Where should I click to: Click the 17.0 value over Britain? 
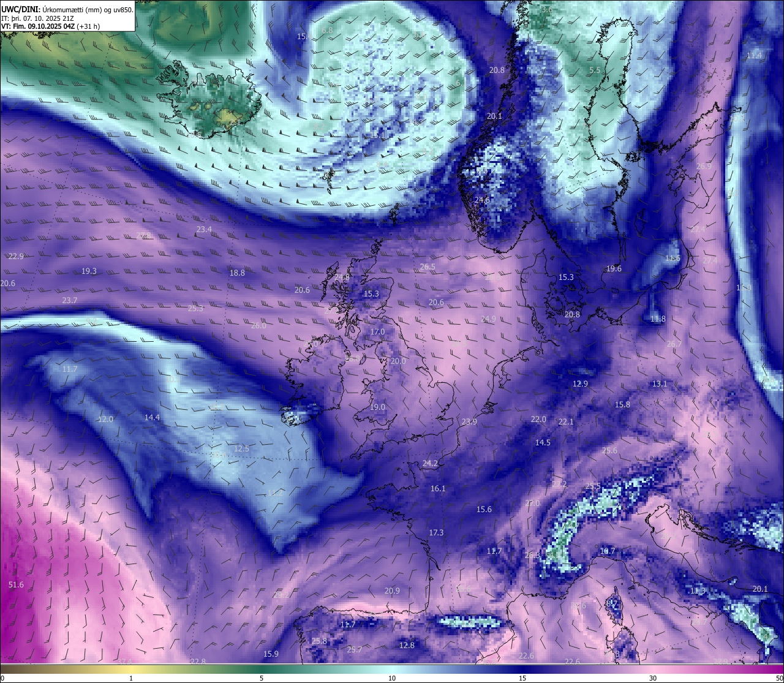pos(377,331)
